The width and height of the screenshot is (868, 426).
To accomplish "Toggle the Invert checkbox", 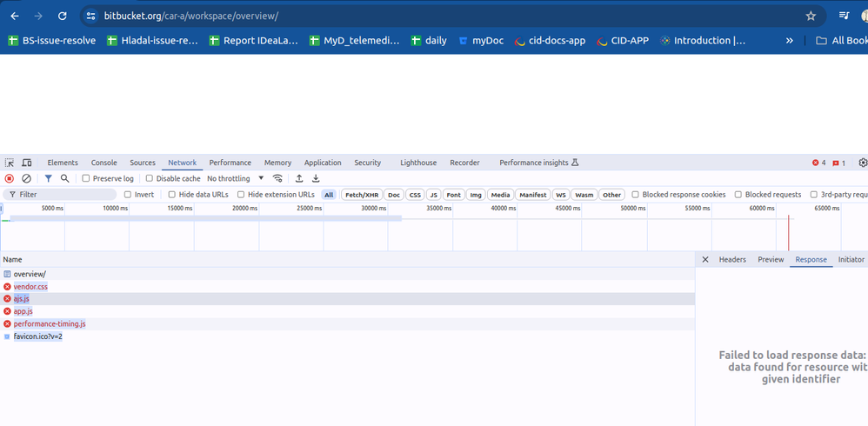I will point(128,195).
